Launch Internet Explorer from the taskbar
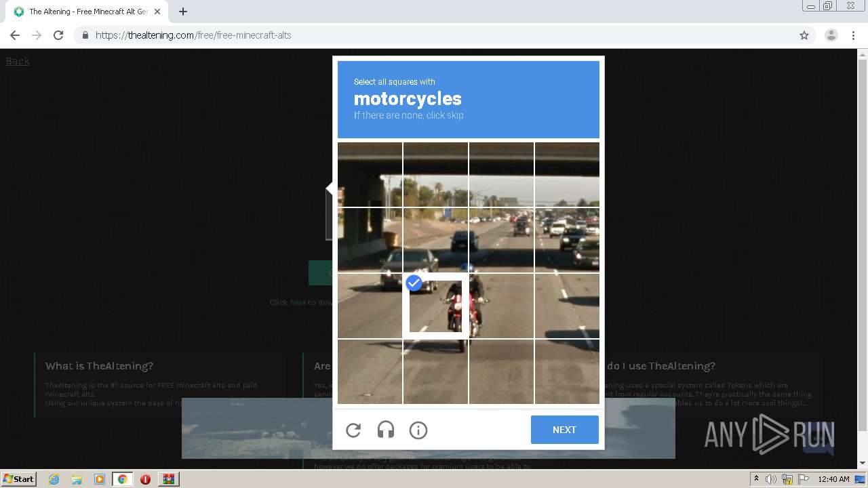The image size is (868, 488). point(54,479)
